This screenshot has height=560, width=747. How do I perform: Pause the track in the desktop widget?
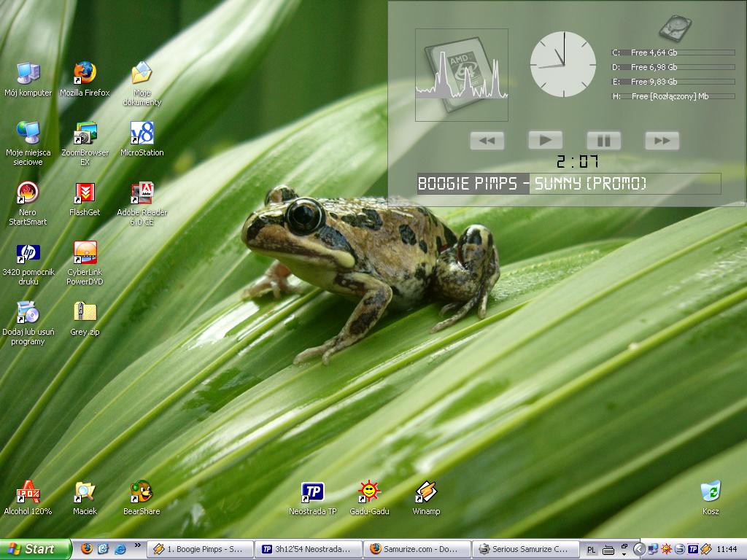point(603,140)
